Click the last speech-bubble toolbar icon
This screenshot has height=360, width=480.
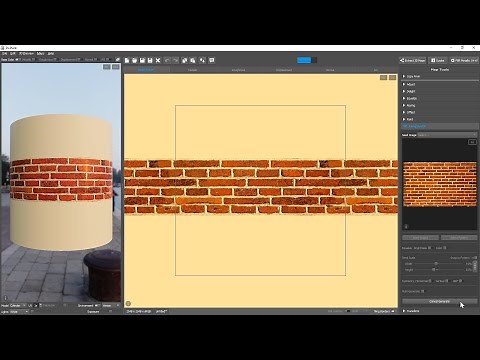pyautogui.click(x=212, y=60)
